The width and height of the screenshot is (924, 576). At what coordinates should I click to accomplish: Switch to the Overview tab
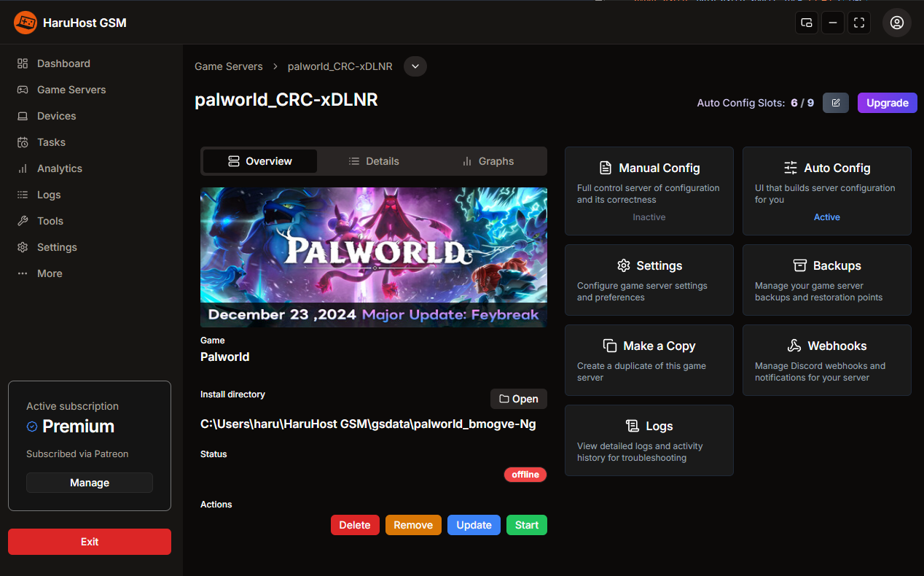260,161
